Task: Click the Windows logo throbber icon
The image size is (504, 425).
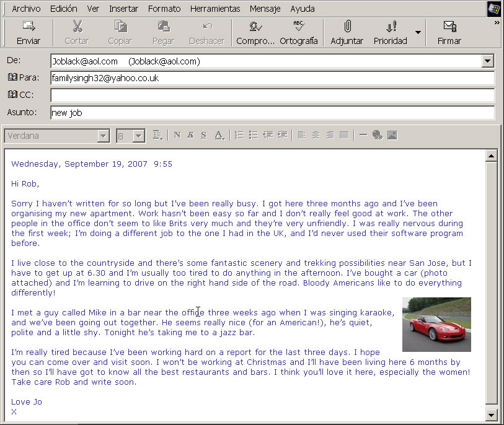Action: [x=494, y=9]
